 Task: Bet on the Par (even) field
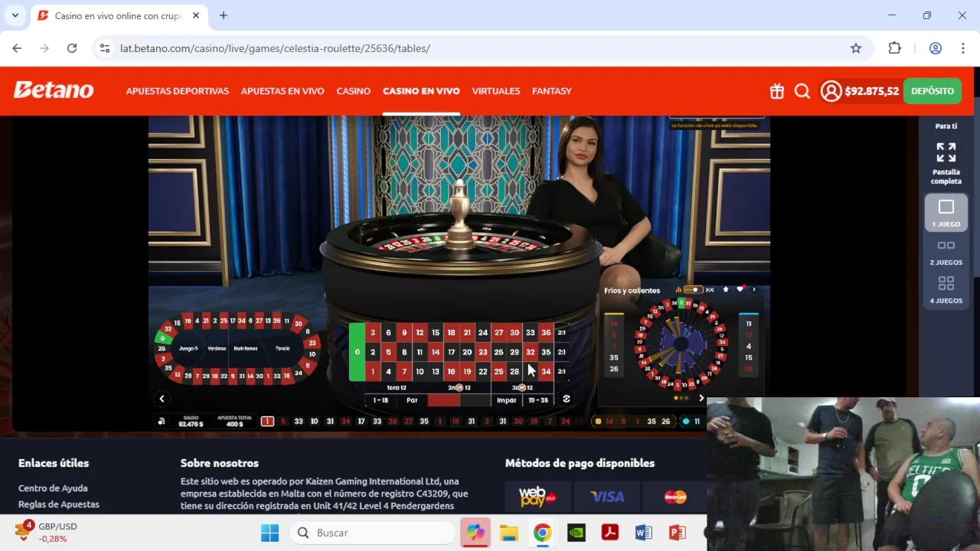pyautogui.click(x=412, y=399)
